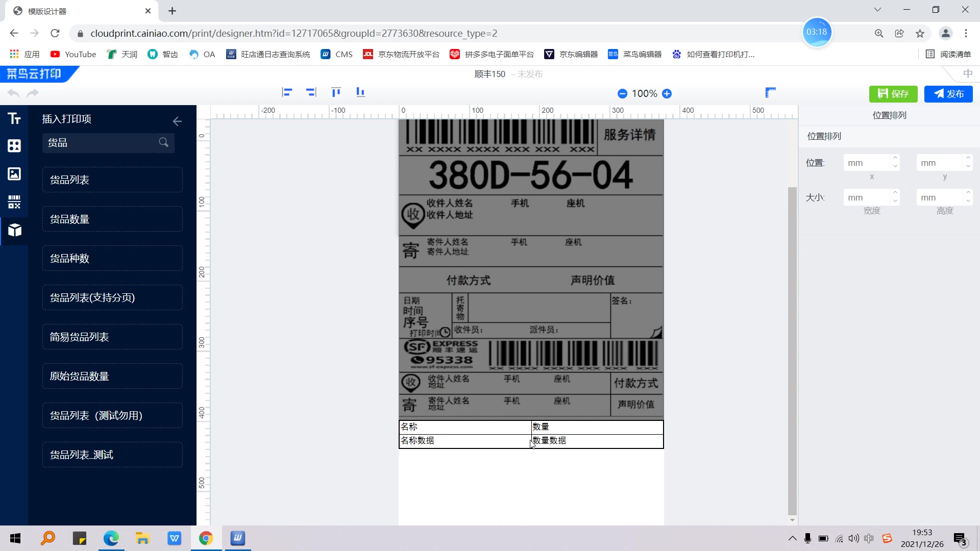Open the 拼多多电子面单平台 bookmark
Screen dimensions: 980x551
[492, 54]
